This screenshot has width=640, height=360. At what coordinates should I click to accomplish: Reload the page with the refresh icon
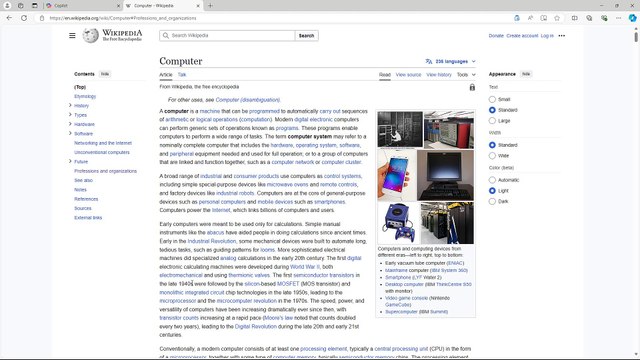[x=24, y=18]
